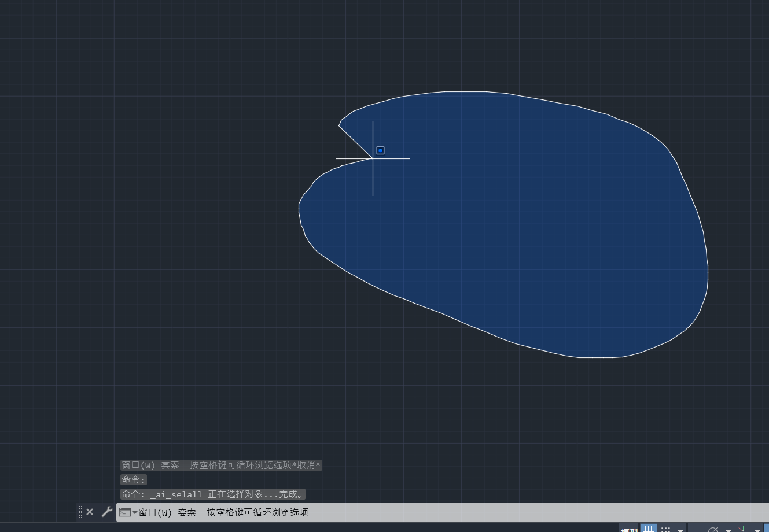Screen dimensions: 769x532
Task: Toggle the drawing grid display
Action: [x=649, y=529]
